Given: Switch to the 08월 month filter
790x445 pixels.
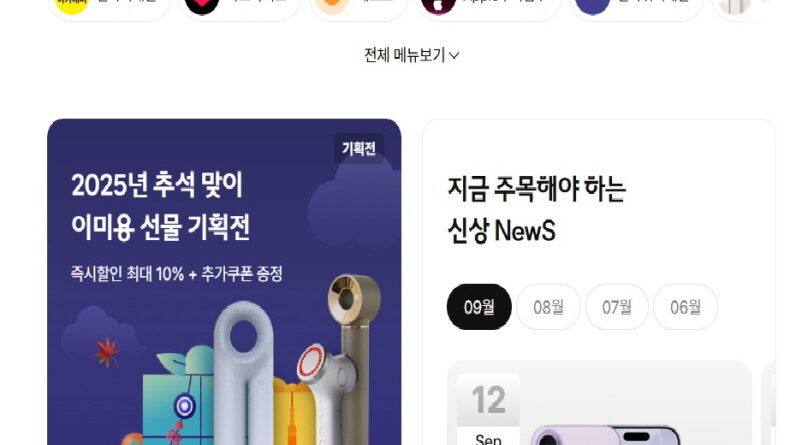Looking at the screenshot, I should (548, 307).
